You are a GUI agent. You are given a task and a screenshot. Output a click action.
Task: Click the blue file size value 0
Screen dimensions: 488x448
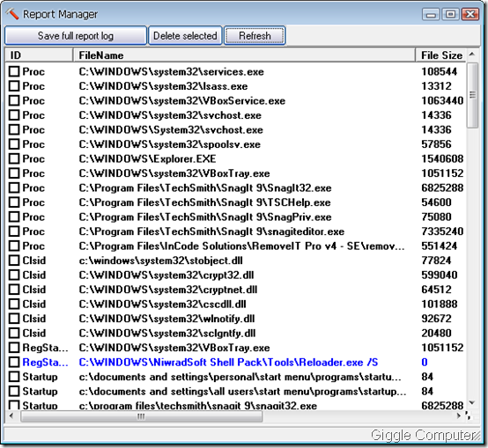click(425, 363)
